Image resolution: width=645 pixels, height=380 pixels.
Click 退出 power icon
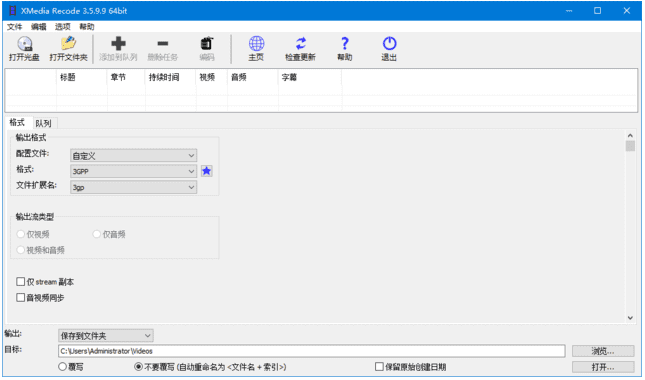pos(389,43)
